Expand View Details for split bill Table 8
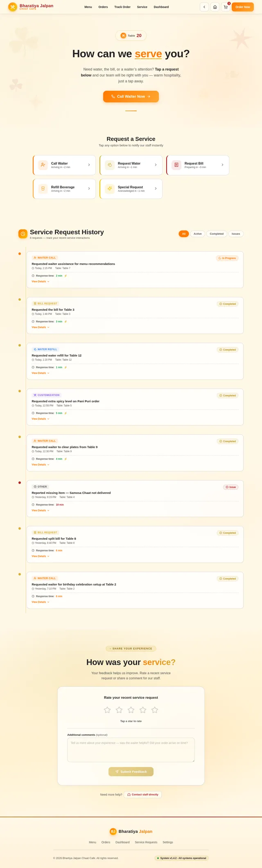The height and width of the screenshot is (868, 262). pos(41,556)
